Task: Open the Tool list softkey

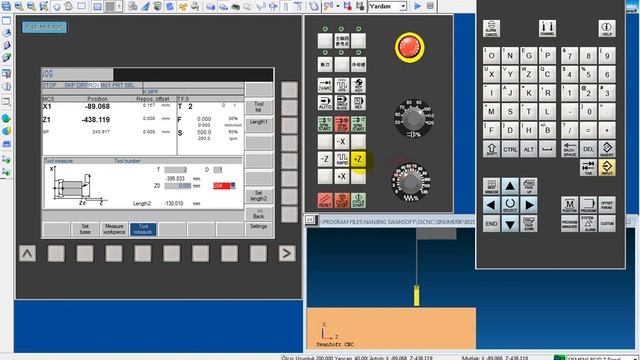Action: click(x=259, y=107)
